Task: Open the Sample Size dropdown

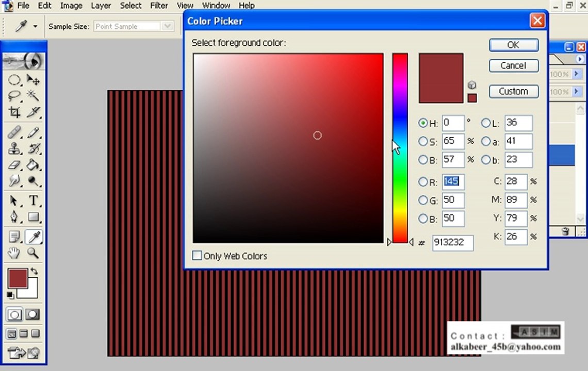Action: 167,26
